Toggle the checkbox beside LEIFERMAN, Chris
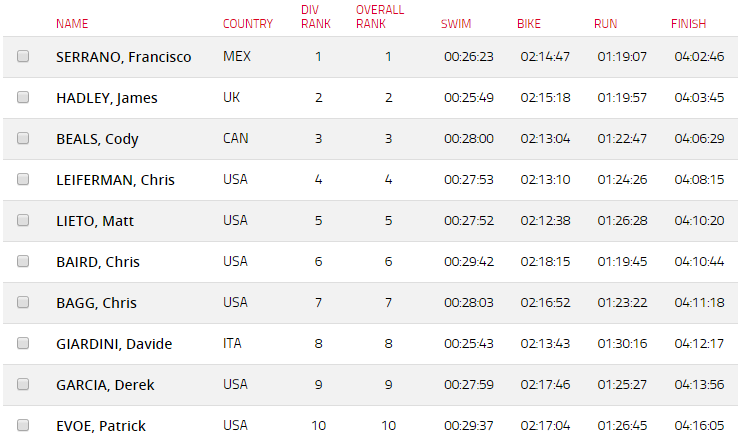Viewport: 738px width, 446px height. [x=23, y=179]
